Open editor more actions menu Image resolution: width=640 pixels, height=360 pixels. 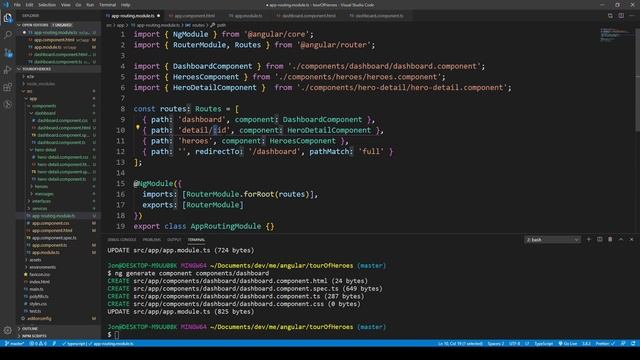click(x=631, y=16)
